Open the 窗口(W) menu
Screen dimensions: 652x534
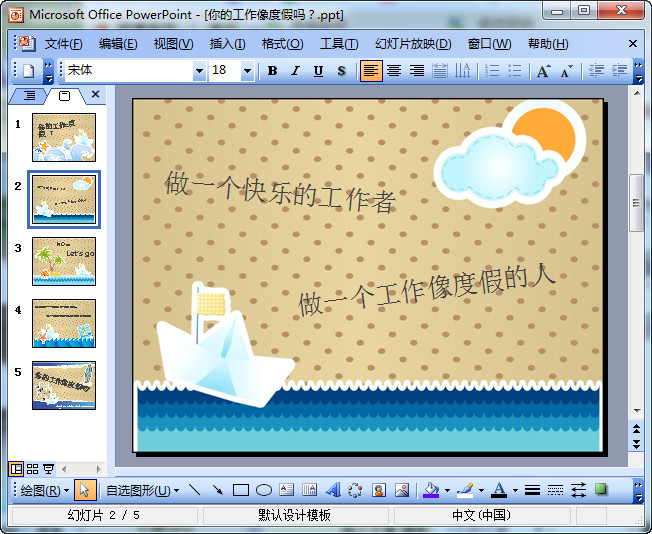489,44
